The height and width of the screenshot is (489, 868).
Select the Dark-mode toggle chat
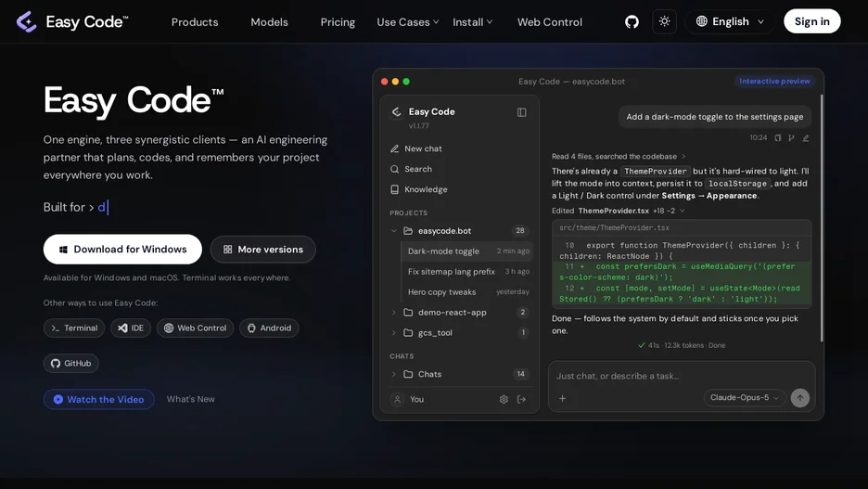click(467, 251)
